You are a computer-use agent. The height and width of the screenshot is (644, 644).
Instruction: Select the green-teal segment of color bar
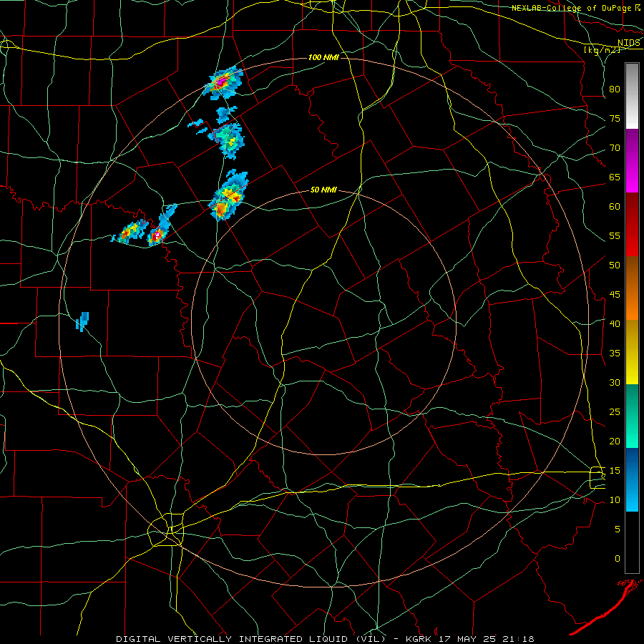[x=632, y=416]
